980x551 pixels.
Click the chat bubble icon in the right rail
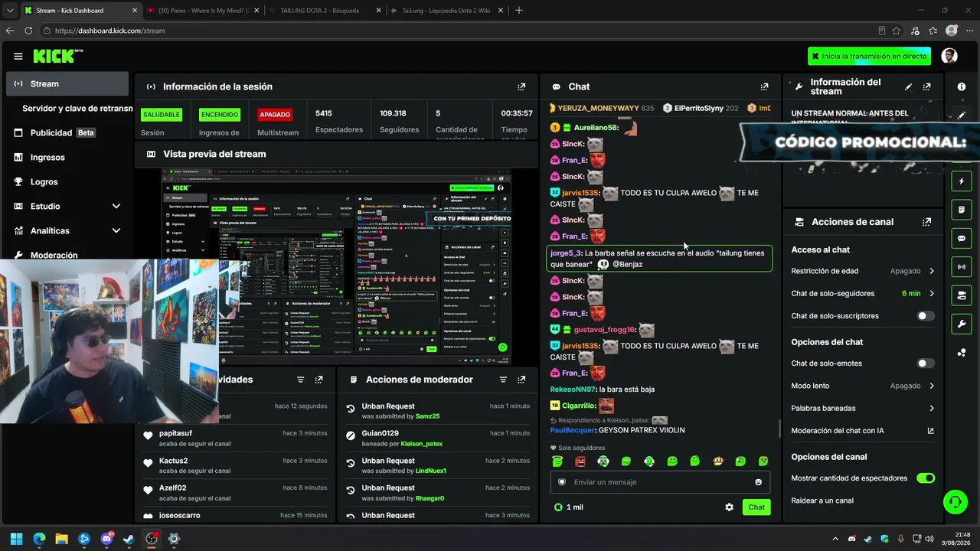(x=962, y=238)
